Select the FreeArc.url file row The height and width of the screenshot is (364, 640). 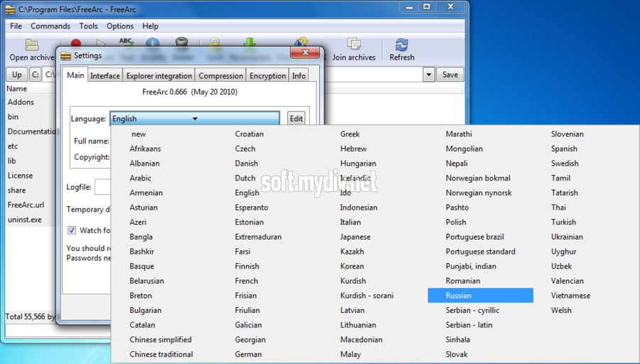31,205
